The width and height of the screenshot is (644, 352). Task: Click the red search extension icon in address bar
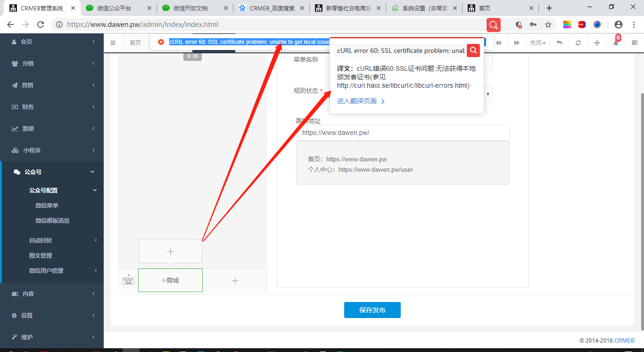point(494,25)
